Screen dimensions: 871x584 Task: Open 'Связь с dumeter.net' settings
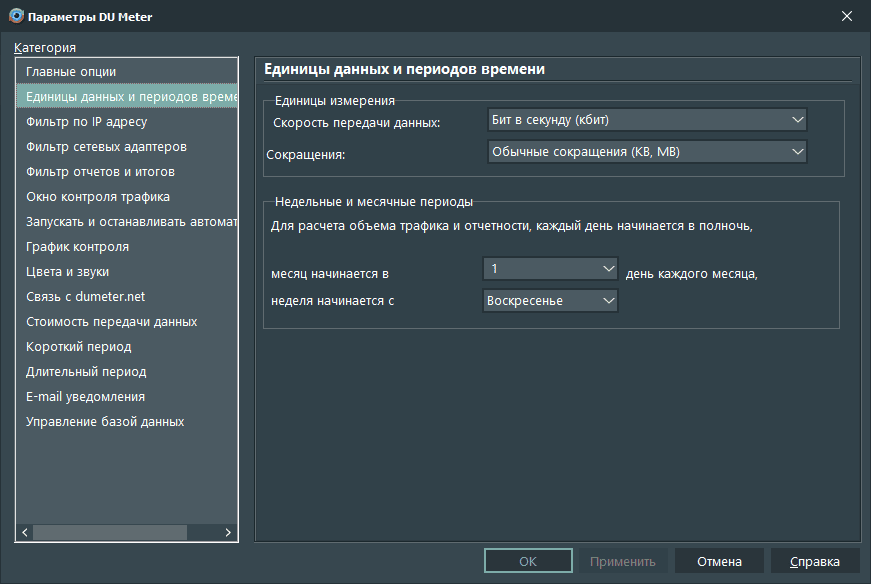click(85, 297)
